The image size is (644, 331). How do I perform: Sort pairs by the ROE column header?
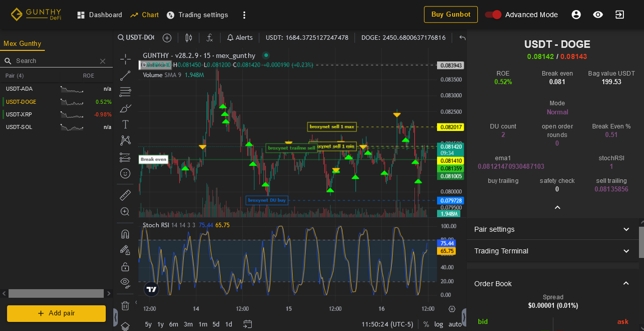tap(89, 76)
